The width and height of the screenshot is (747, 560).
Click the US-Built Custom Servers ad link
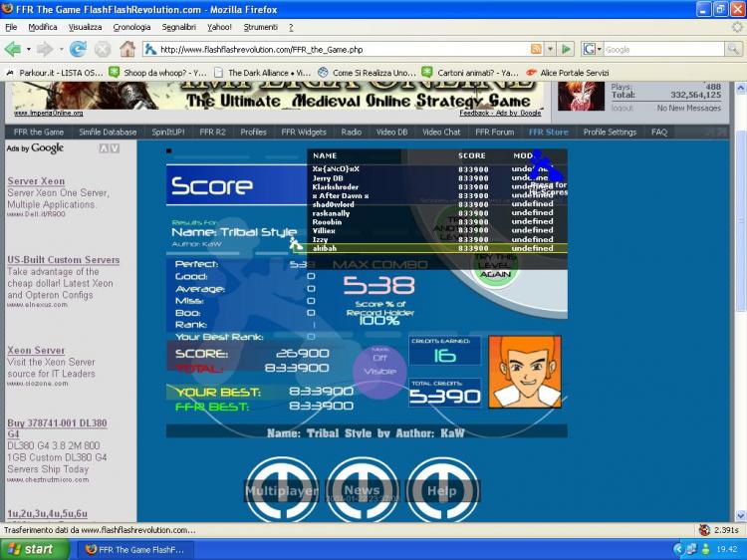(x=64, y=260)
